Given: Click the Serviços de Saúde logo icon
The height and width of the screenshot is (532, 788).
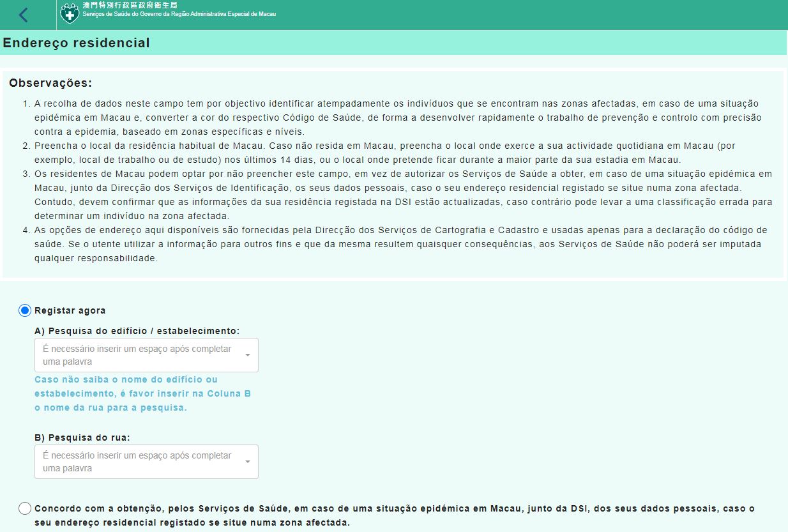Looking at the screenshot, I should click(70, 13).
